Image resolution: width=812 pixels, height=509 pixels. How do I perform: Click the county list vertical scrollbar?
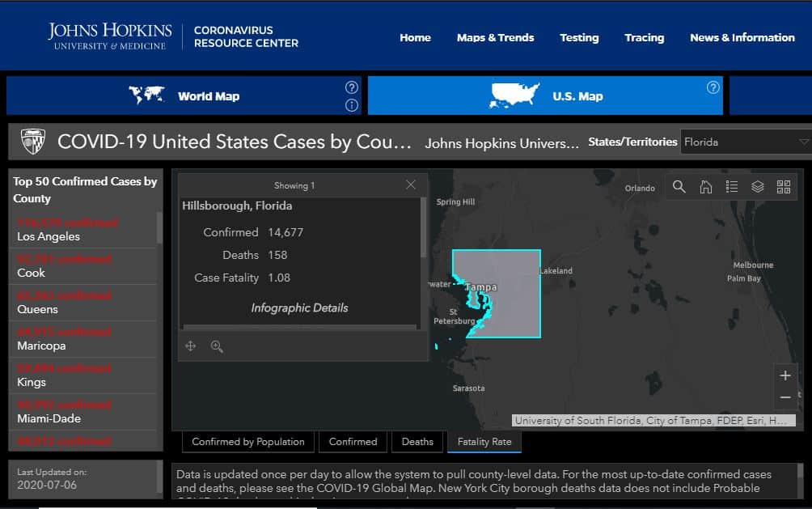coord(159,228)
